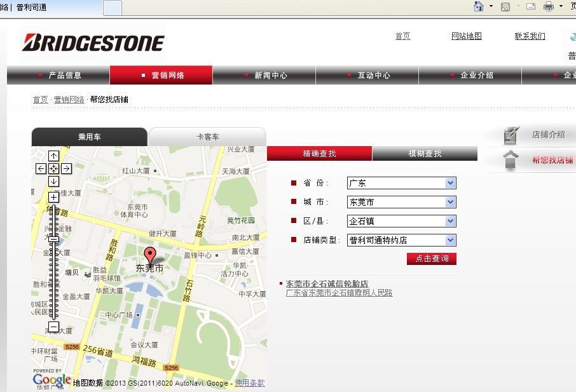Pan the map left with the arrow
Screen dimensions: 576x392
point(41,168)
